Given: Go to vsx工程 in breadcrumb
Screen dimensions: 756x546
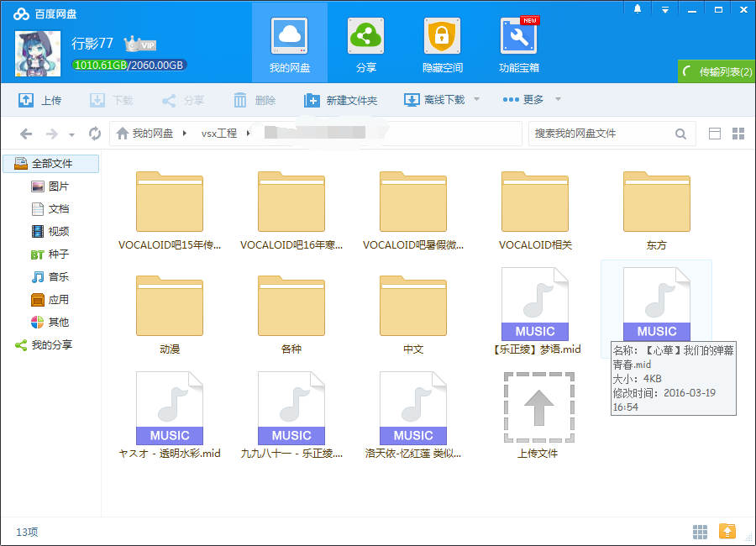Looking at the screenshot, I should tap(219, 133).
